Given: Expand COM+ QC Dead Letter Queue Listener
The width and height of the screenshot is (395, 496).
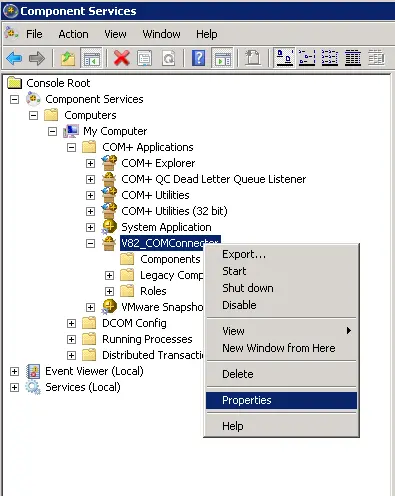Looking at the screenshot, I should click(90, 179).
